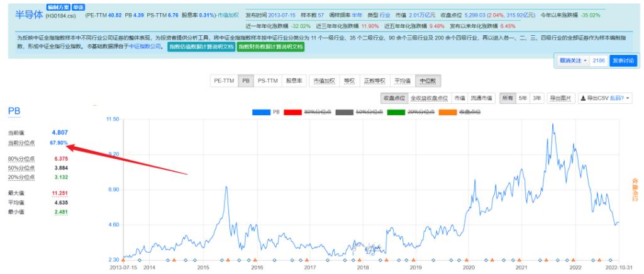Image resolution: width=644 pixels, height=274 pixels.
Task: Click the 导出CSV download button
Action: point(601,98)
